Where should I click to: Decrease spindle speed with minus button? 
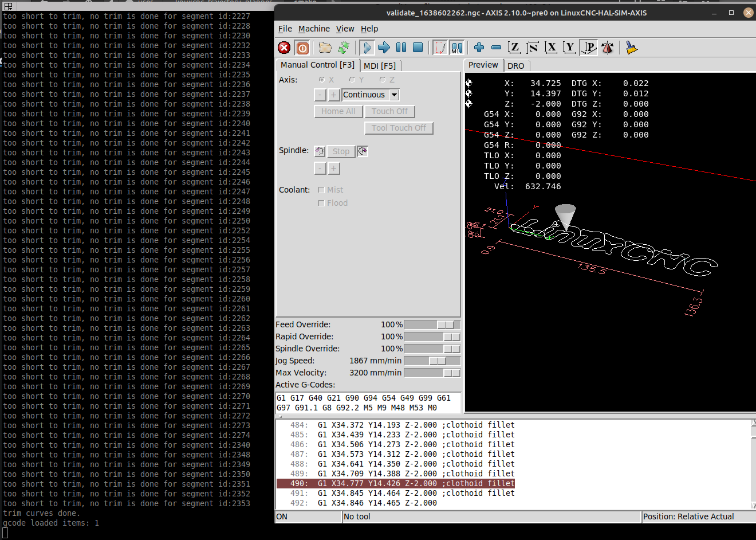coord(320,168)
